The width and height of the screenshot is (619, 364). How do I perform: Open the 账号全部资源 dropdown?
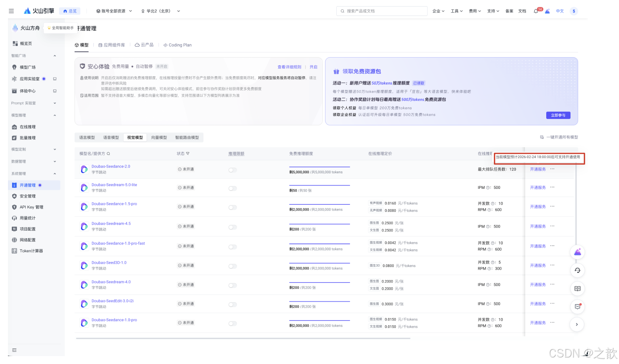[x=114, y=11]
